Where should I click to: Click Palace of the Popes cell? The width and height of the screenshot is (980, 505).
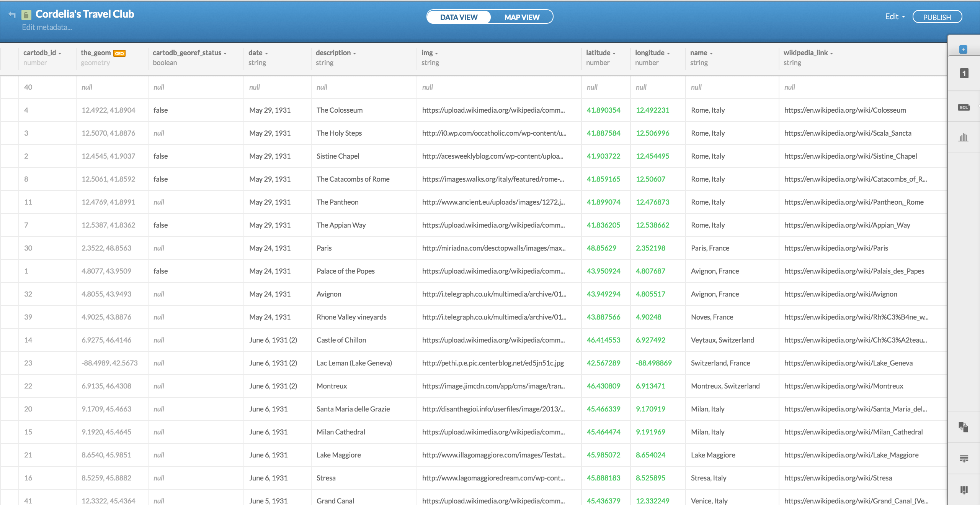(x=364, y=271)
